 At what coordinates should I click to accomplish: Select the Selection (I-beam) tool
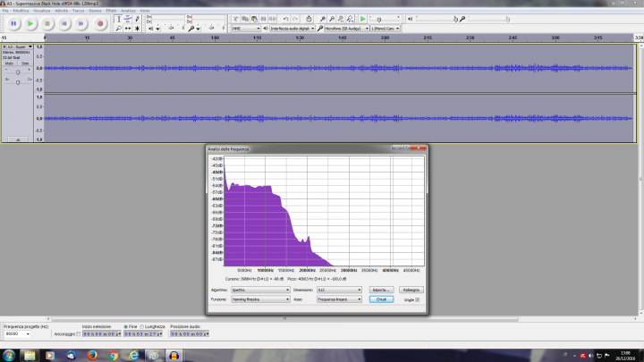coord(119,19)
